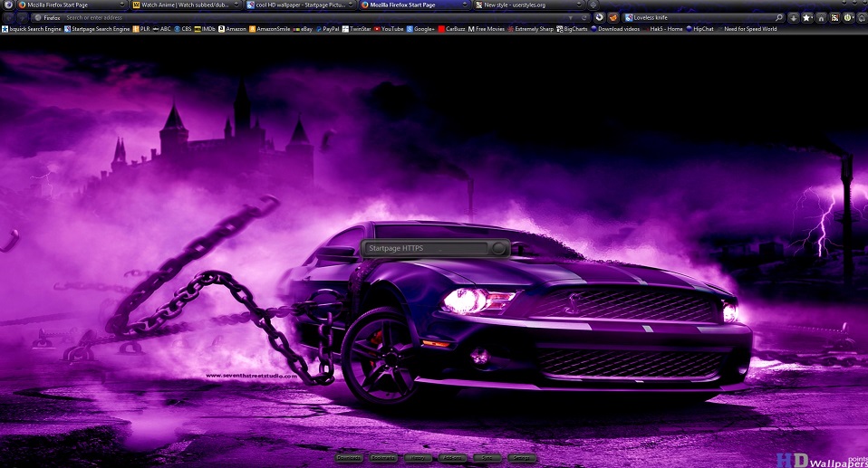Open the CarBuzz bookmark
The width and height of the screenshot is (868, 468).
[452, 29]
